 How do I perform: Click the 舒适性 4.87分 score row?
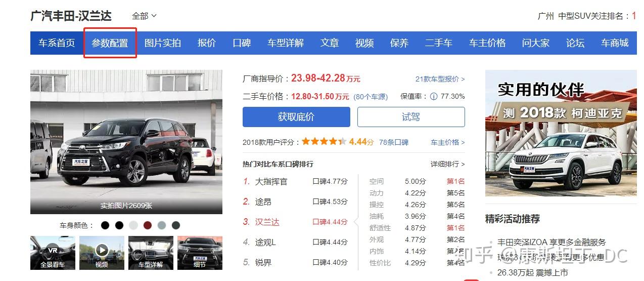tap(417, 228)
